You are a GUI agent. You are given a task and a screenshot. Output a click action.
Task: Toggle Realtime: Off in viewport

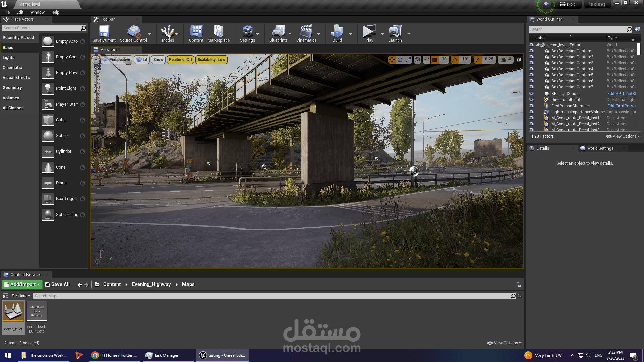(x=180, y=60)
